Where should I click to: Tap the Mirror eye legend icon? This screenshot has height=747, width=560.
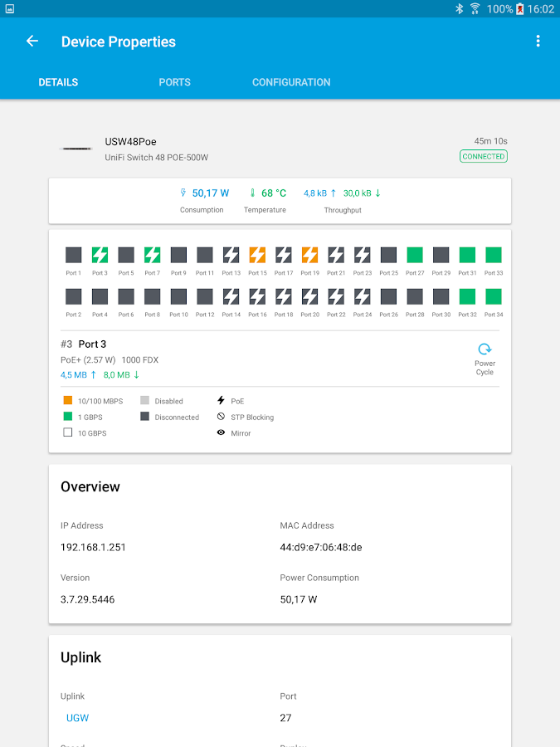(221, 432)
